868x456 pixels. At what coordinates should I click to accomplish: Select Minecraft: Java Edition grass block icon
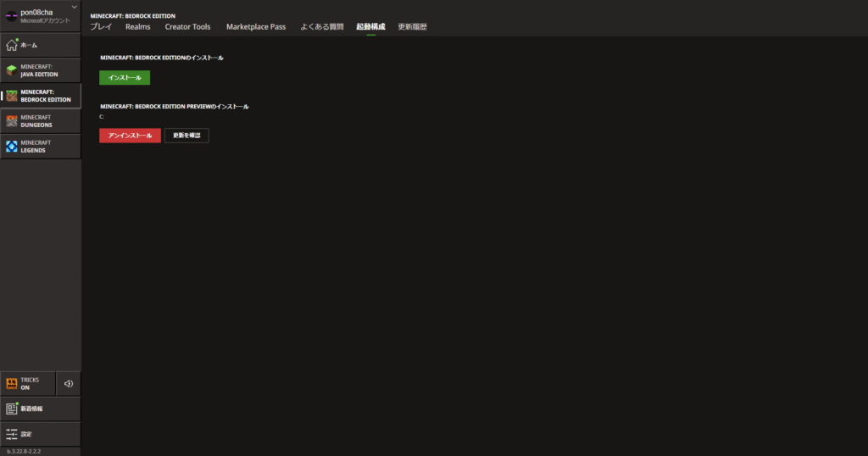coord(12,70)
